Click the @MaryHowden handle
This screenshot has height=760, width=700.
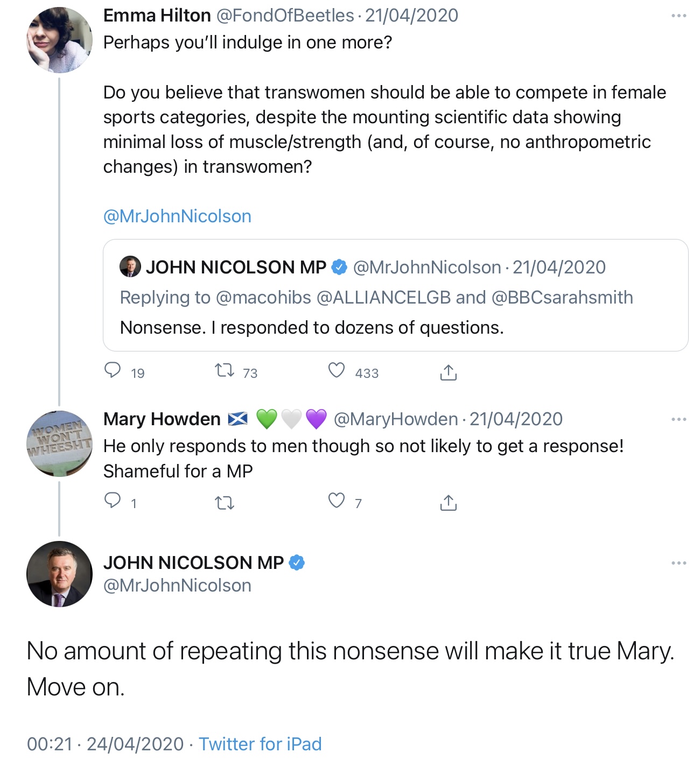click(x=396, y=419)
